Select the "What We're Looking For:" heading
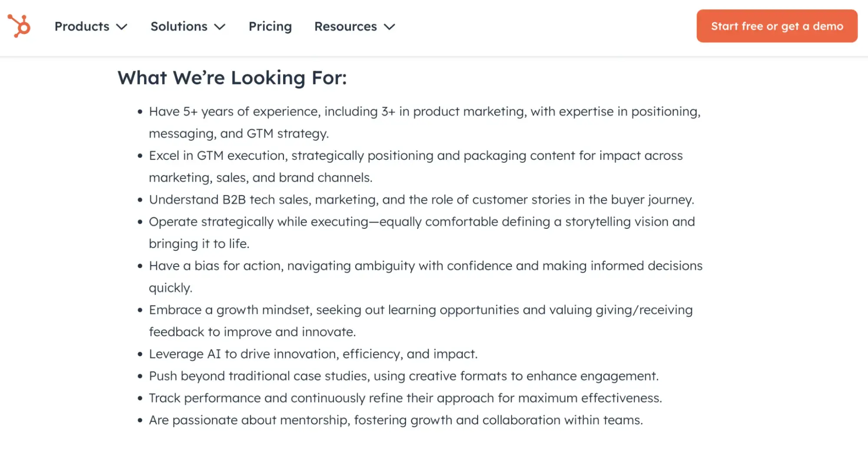 point(233,78)
